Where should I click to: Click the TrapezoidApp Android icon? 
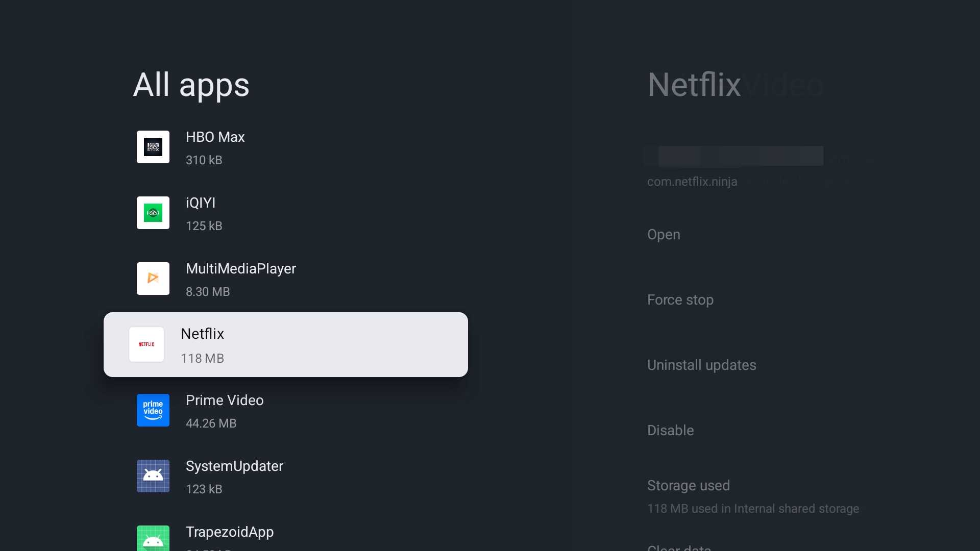click(153, 538)
